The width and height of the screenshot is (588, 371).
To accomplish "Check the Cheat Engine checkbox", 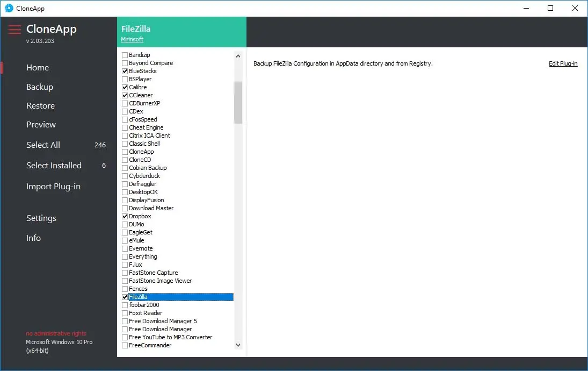I will [125, 127].
